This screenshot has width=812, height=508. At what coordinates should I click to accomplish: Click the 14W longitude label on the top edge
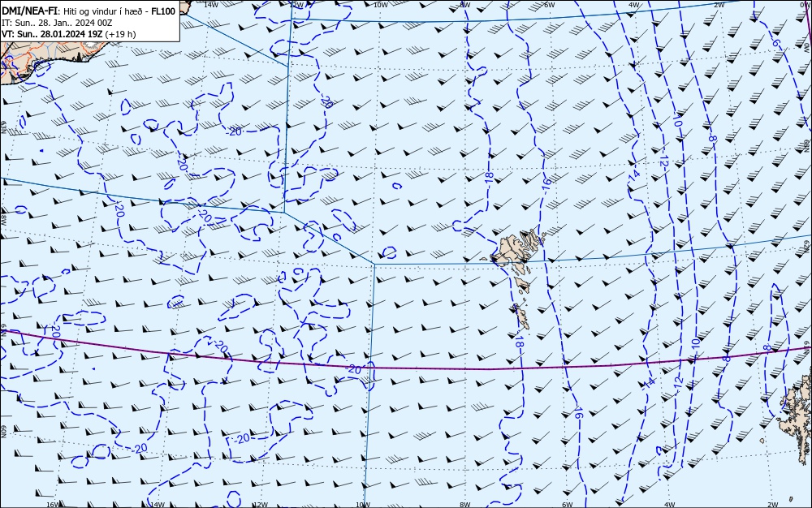coord(211,5)
